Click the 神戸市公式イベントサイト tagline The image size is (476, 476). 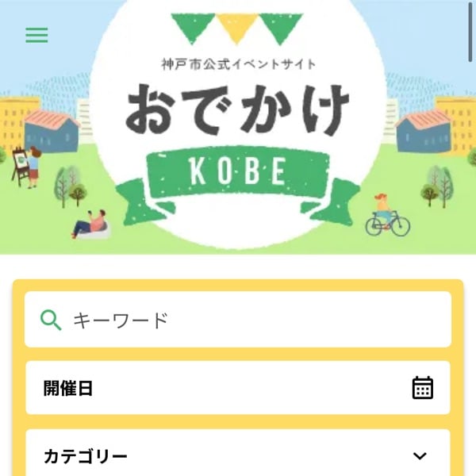[x=237, y=64]
